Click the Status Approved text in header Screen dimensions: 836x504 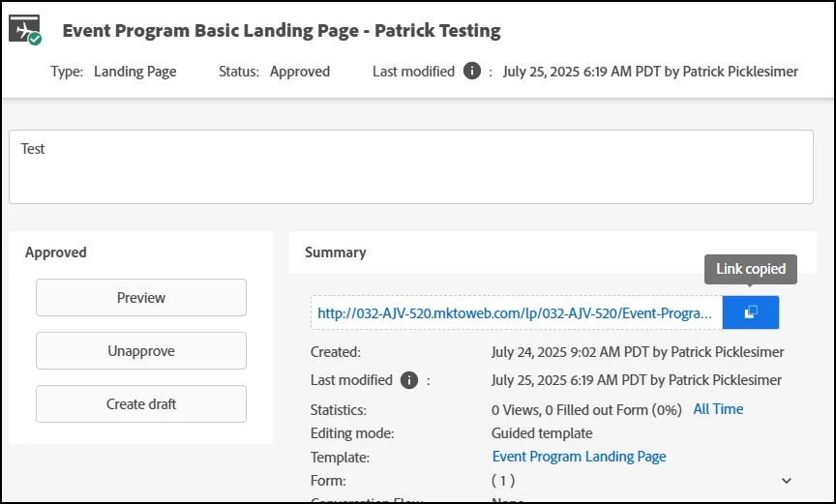tap(300, 72)
